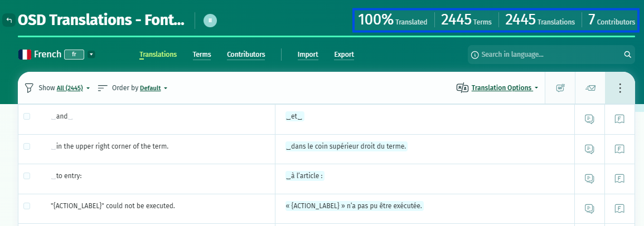Viewport: 644px width, 226px height.
Task: Check the box for "_and_" term
Action: (27, 116)
